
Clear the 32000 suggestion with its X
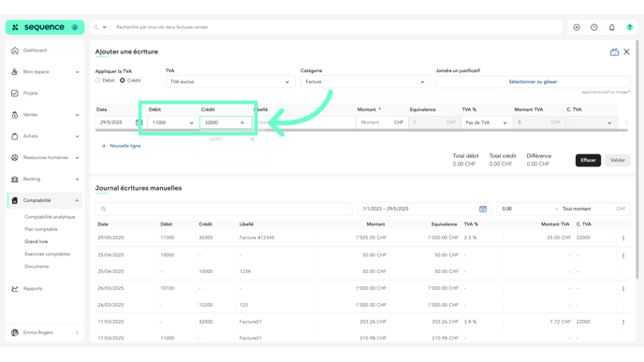pyautogui.click(x=253, y=139)
